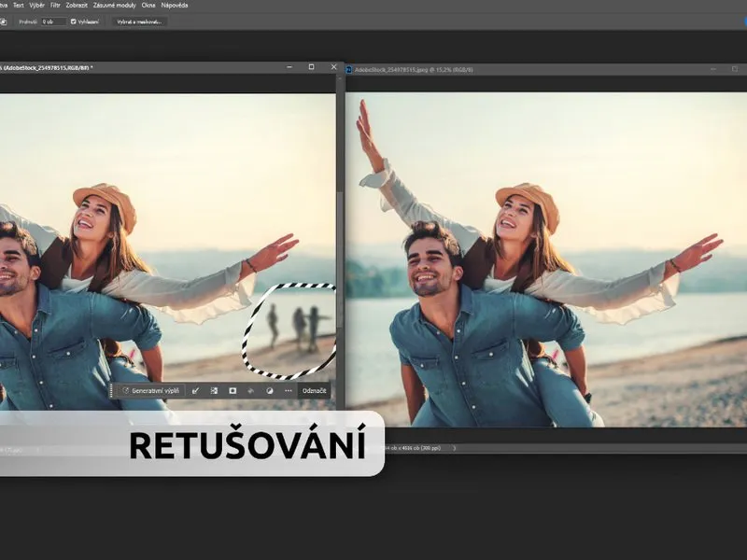Click the left document's vertical scrollbar

[340, 259]
